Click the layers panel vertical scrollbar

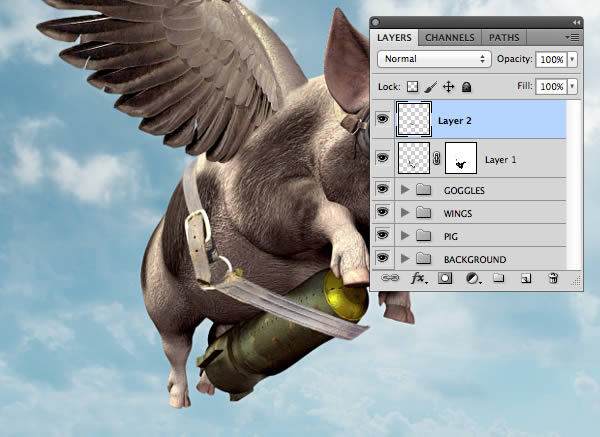click(x=574, y=185)
